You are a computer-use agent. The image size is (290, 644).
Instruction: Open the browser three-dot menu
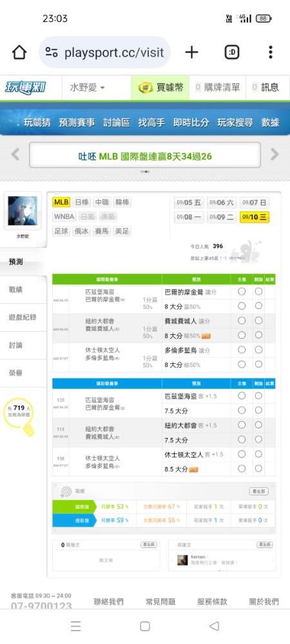pyautogui.click(x=270, y=52)
